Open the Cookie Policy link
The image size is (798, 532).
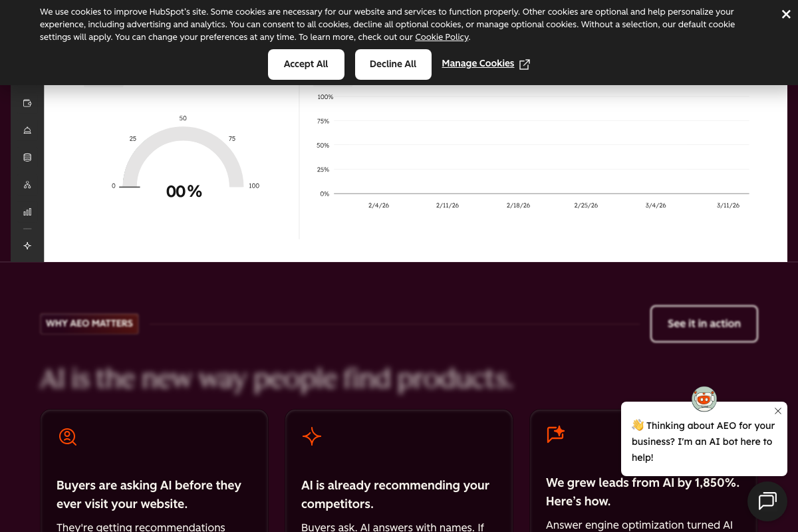click(x=442, y=37)
